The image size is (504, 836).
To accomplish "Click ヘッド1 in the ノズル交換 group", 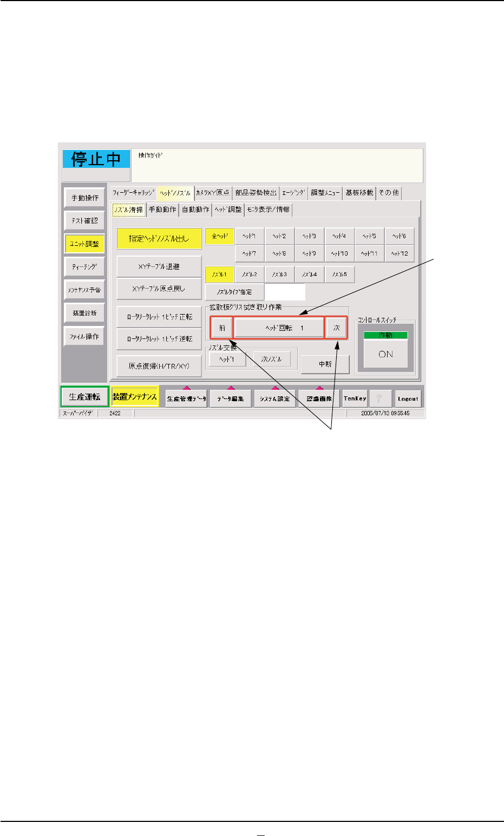I will (227, 359).
